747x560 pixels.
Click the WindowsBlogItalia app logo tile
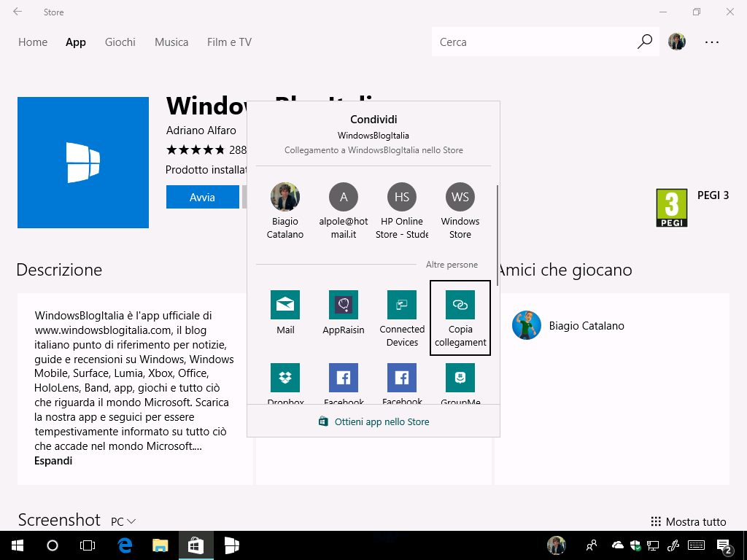pos(83,163)
